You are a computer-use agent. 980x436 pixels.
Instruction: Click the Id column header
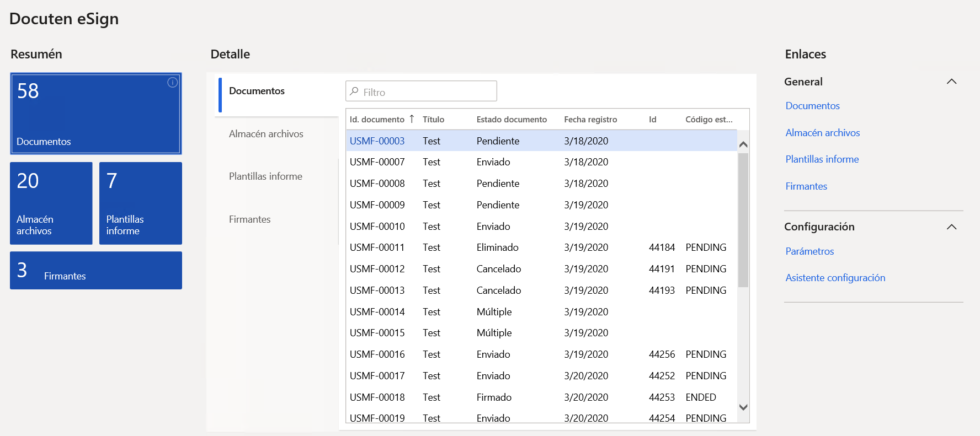pyautogui.click(x=653, y=119)
